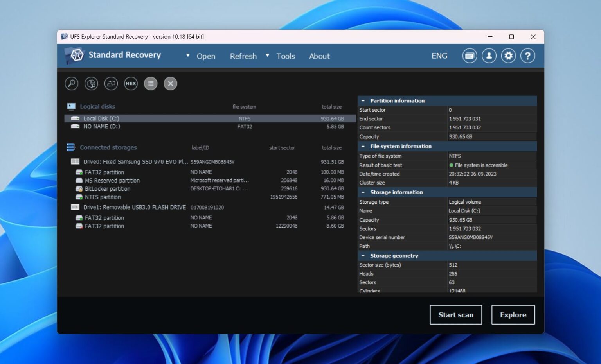Open the HEX viewer tool
This screenshot has width=601, height=364.
tap(131, 83)
